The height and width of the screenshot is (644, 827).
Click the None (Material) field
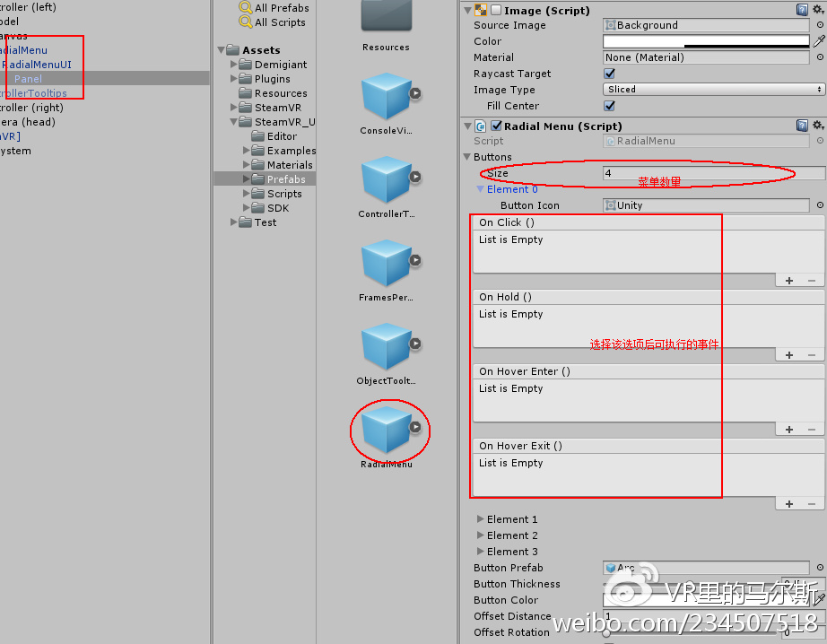(706, 57)
